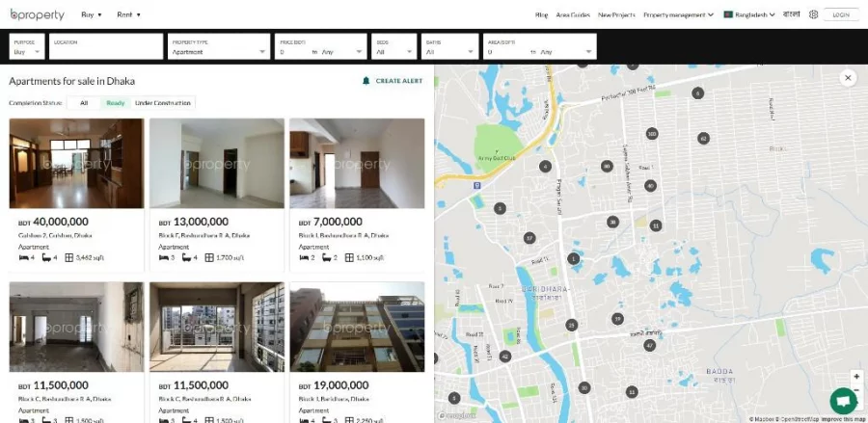Click the bproperty logo

pos(37,14)
